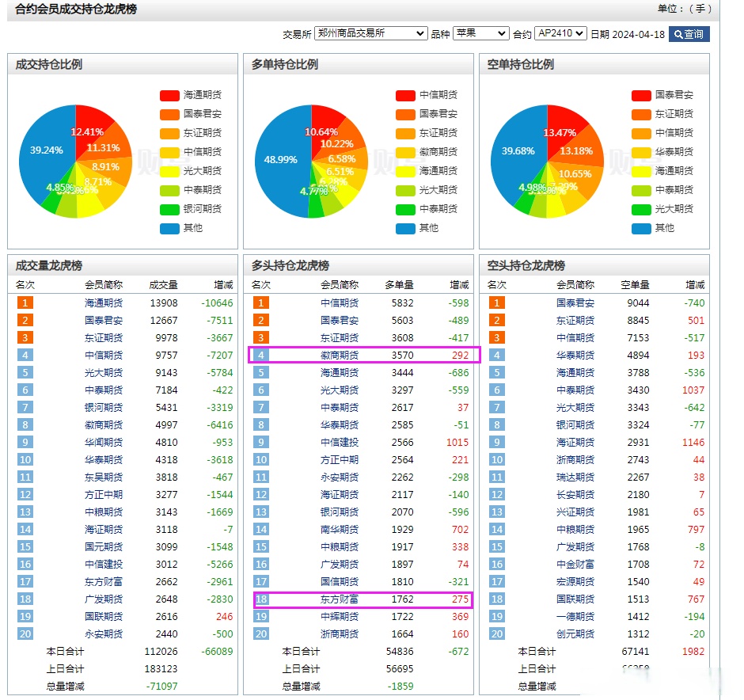Viewport: 744px width, 700px height.
Task: Click the 东方财富 member name link
Action: pyautogui.click(x=340, y=599)
